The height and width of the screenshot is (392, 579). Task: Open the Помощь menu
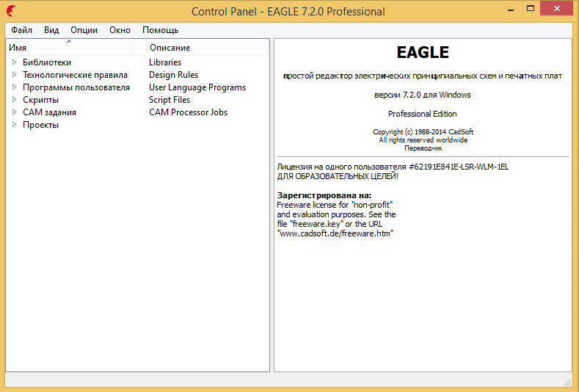tap(160, 30)
